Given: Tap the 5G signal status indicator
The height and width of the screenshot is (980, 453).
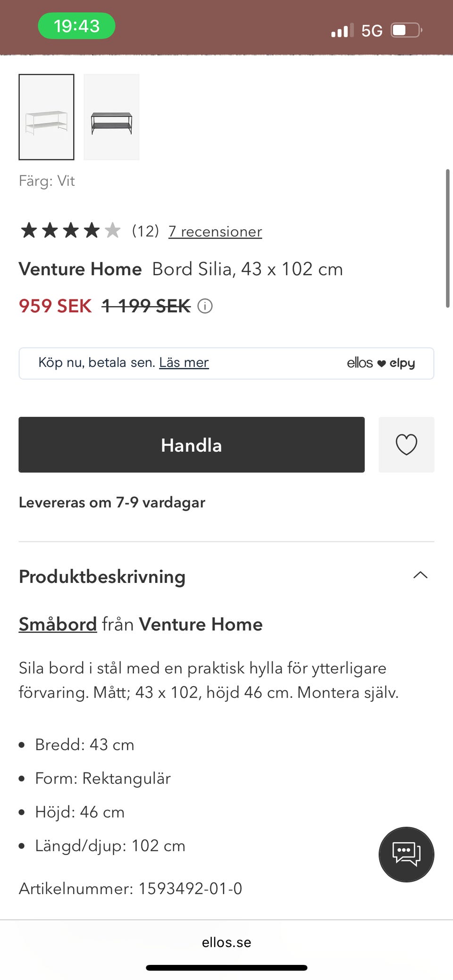Looking at the screenshot, I should (x=371, y=31).
